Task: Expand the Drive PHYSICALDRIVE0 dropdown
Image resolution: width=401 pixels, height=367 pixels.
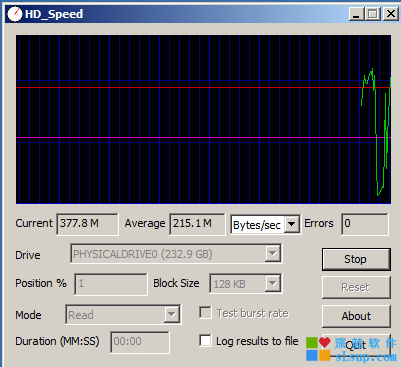Action: [x=273, y=254]
